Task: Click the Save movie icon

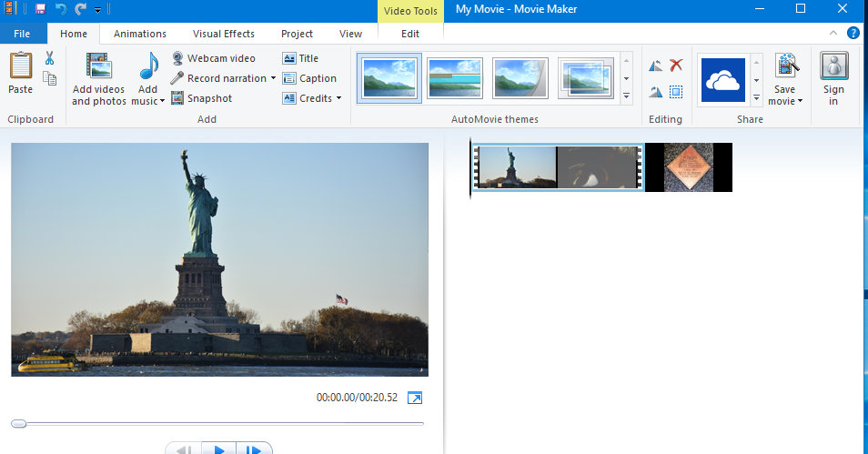Action: click(787, 66)
